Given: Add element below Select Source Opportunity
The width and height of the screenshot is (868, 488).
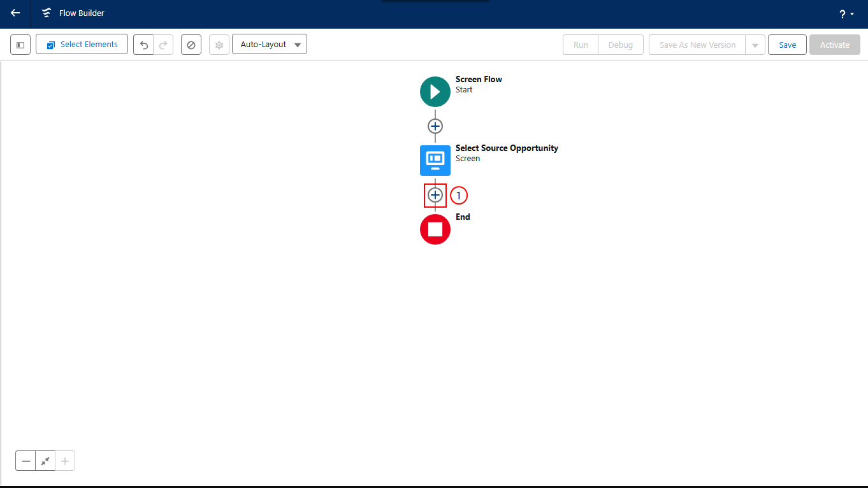Looking at the screenshot, I should (435, 195).
